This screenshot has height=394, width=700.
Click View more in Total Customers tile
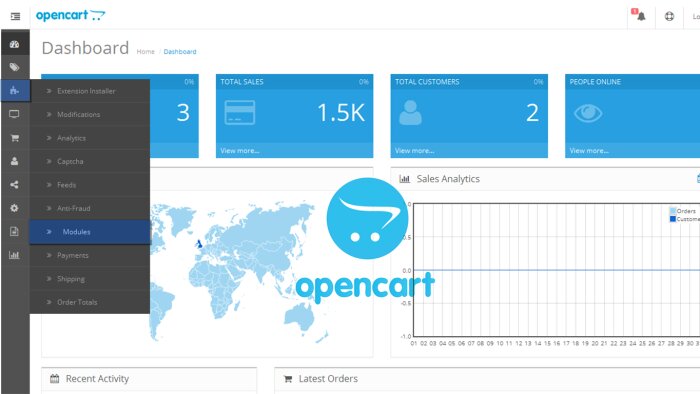[x=414, y=151]
